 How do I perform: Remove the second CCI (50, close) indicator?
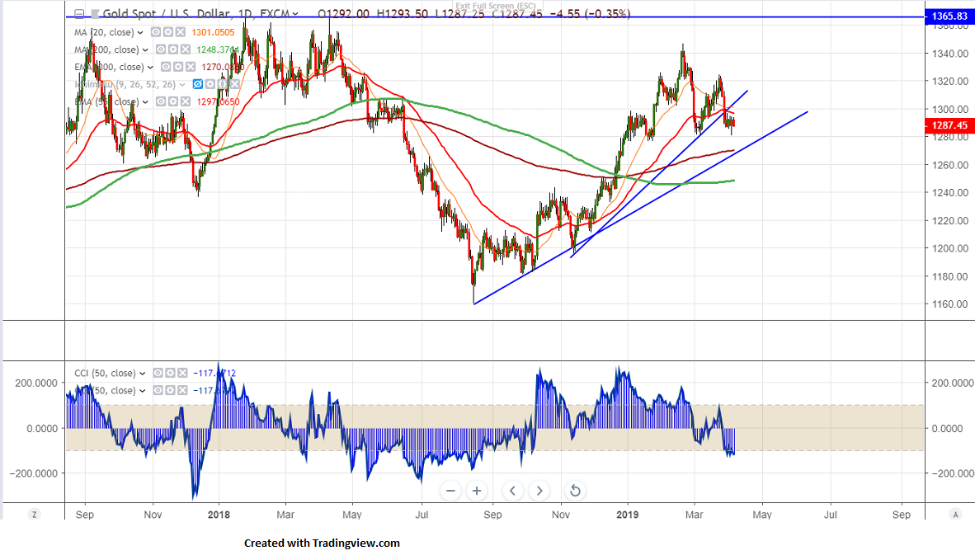point(183,390)
